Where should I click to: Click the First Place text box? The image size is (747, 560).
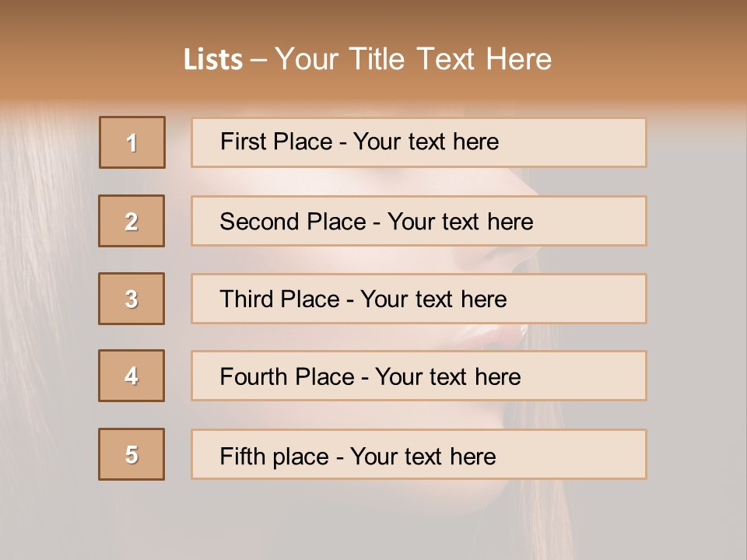pos(419,142)
